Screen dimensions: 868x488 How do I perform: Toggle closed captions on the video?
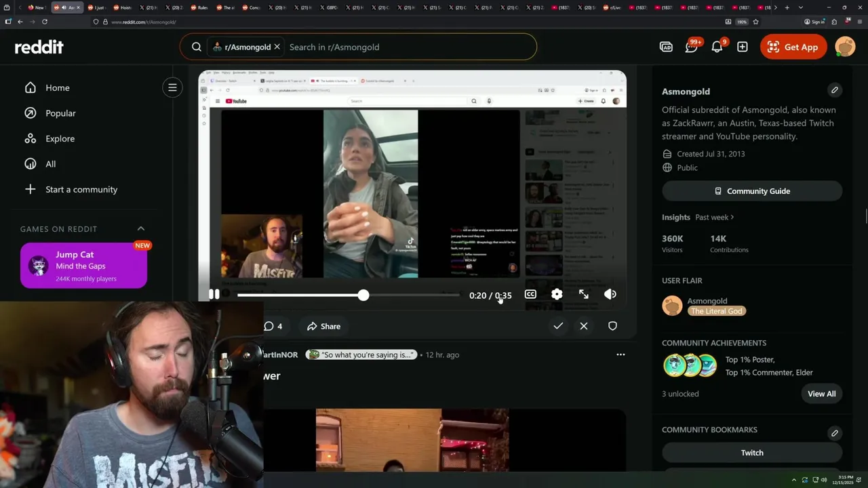click(530, 294)
